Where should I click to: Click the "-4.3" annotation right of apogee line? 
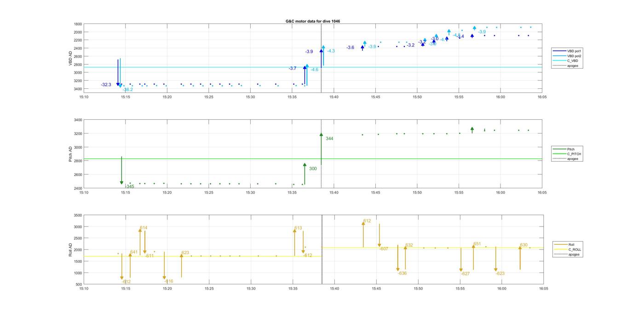pos(331,51)
